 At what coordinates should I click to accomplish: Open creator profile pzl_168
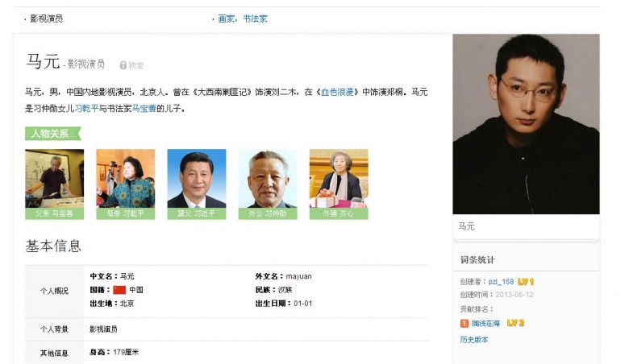tap(501, 282)
